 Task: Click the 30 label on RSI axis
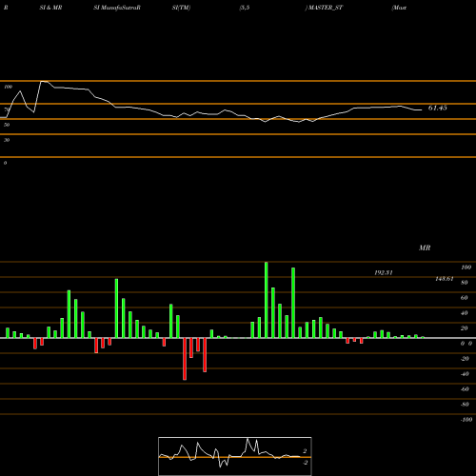click(x=7, y=140)
